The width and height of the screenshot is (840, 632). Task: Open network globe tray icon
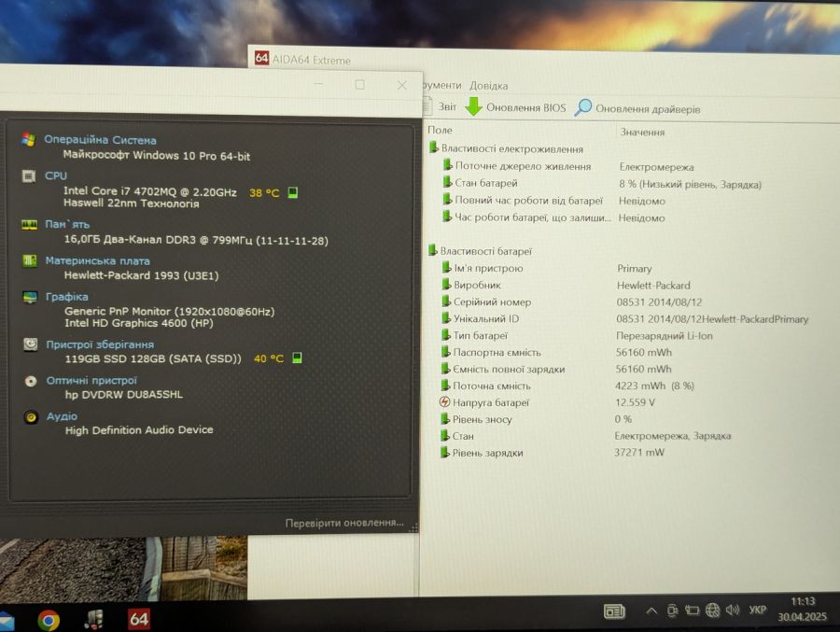pyautogui.click(x=712, y=610)
